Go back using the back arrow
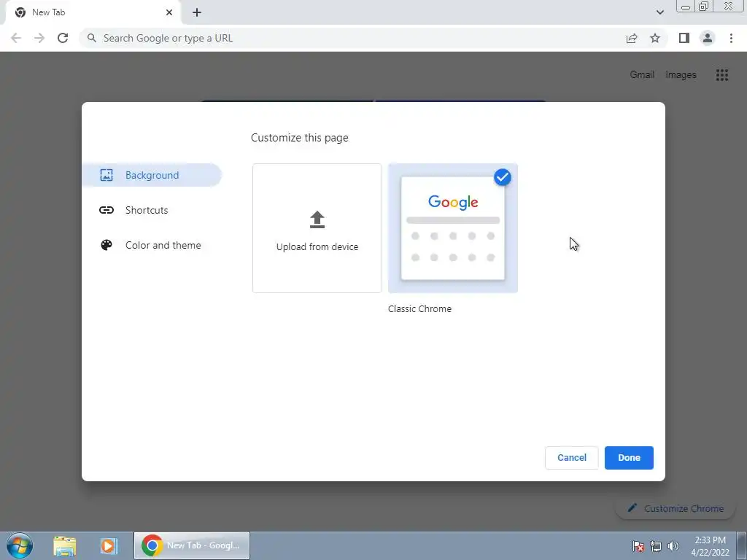Image resolution: width=747 pixels, height=560 pixels. (16, 38)
